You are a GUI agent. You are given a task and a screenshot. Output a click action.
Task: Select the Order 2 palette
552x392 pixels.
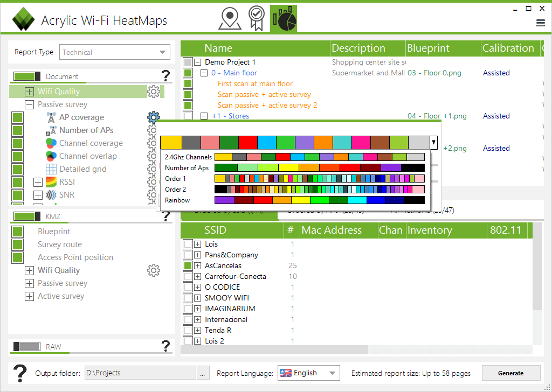click(295, 190)
